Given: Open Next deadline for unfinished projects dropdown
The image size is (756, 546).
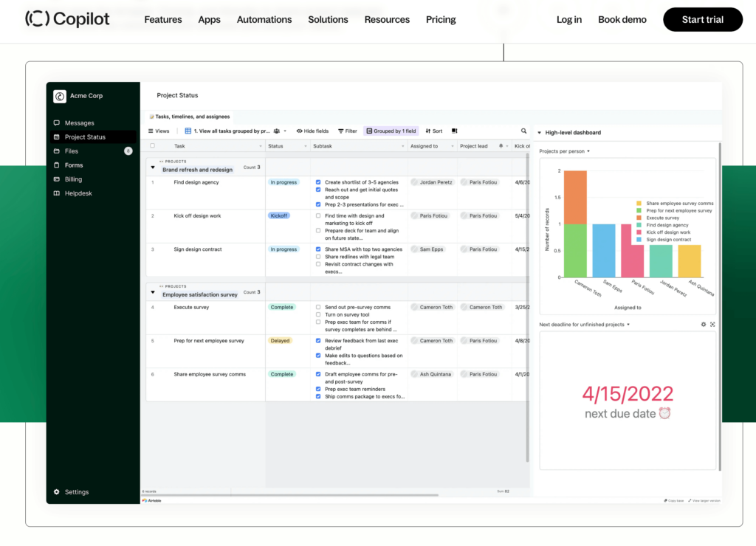Looking at the screenshot, I should click(x=585, y=325).
